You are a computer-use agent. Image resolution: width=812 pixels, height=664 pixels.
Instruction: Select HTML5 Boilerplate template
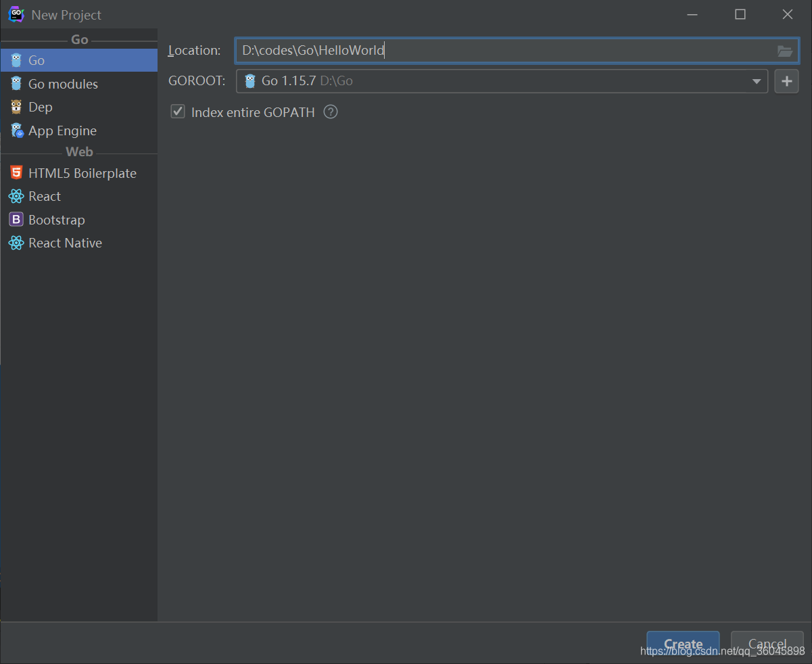point(79,173)
